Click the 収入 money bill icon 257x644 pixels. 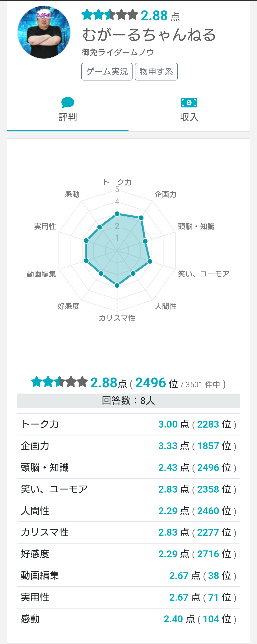pos(189,103)
